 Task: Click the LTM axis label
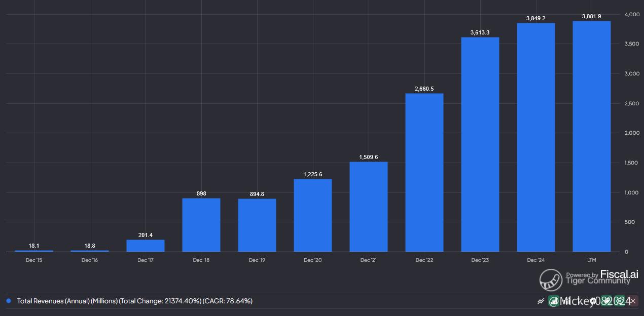tap(592, 260)
